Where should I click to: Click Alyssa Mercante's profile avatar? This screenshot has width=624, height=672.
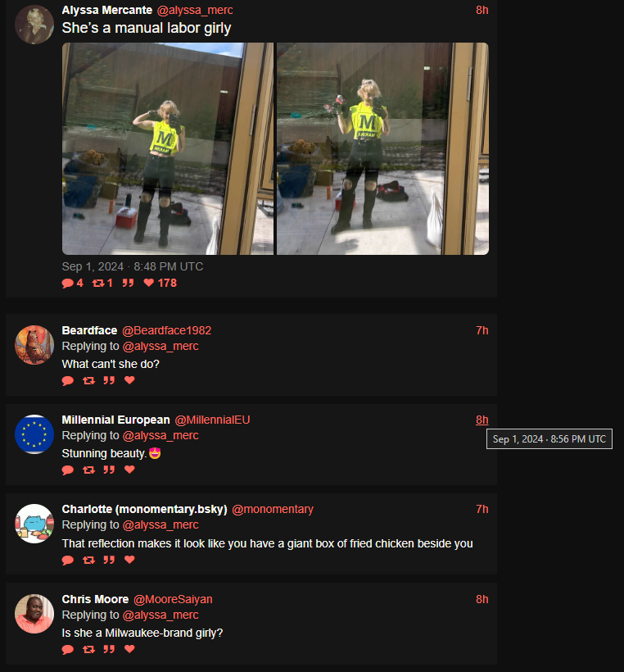(34, 25)
